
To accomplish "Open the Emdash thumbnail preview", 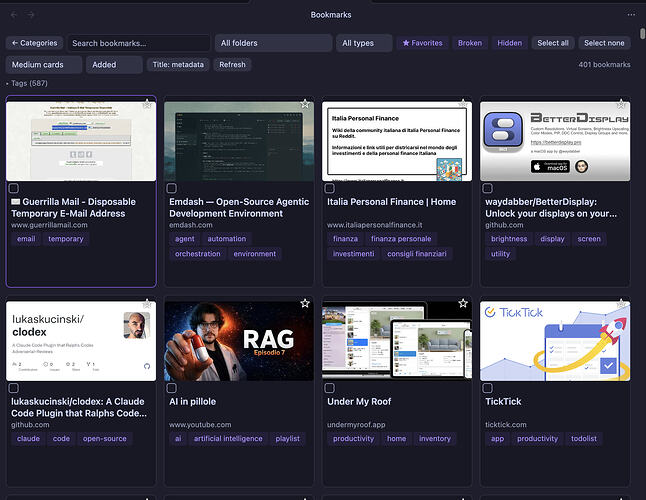I will (x=239, y=141).
